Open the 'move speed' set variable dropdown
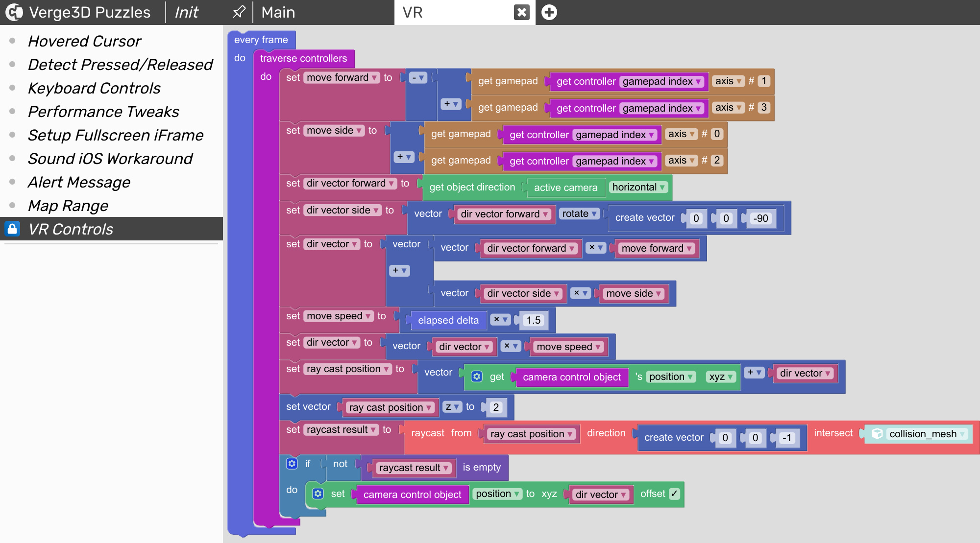This screenshot has height=543, width=980. pos(339,316)
